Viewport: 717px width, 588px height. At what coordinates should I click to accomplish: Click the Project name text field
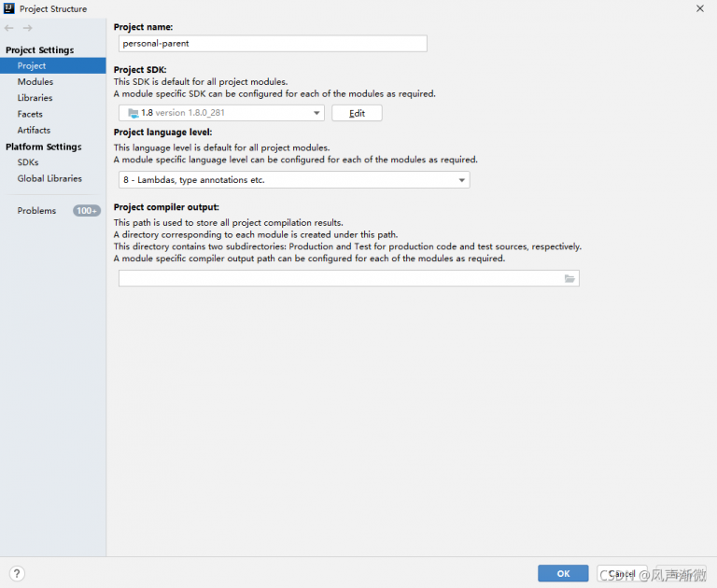(x=273, y=44)
